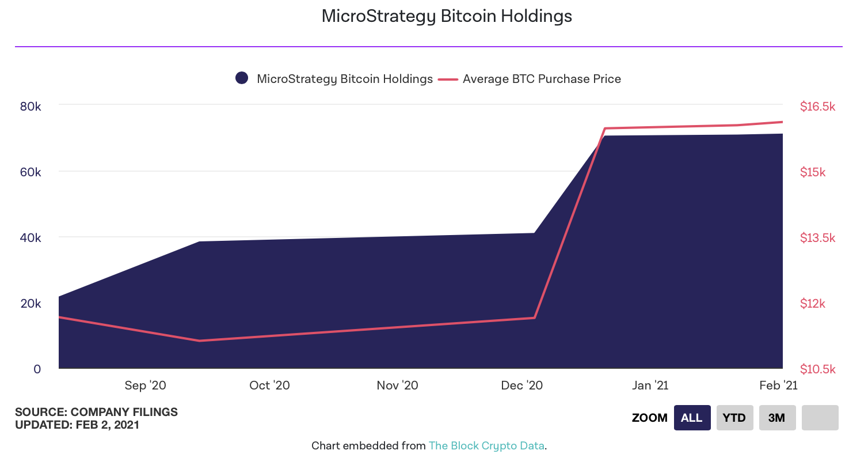Click the $16.5k right axis value
The image size is (868, 469).
coord(817,107)
